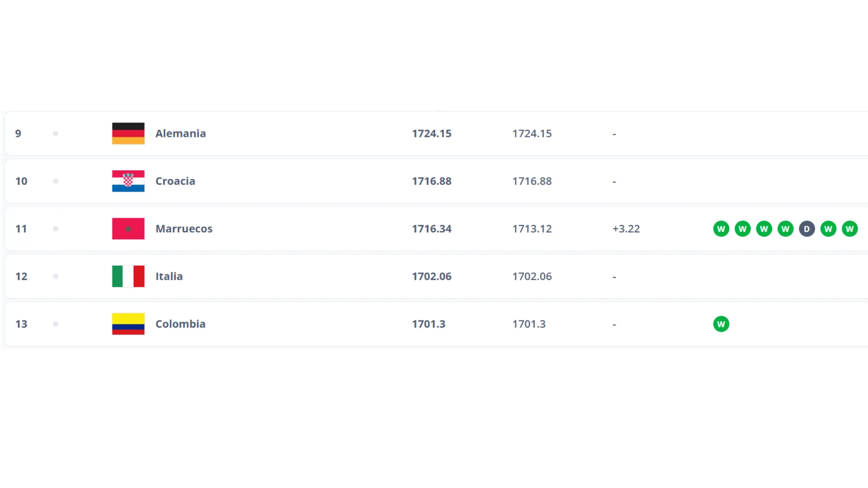
Task: Click the Morocco flag icon
Action: point(128,229)
